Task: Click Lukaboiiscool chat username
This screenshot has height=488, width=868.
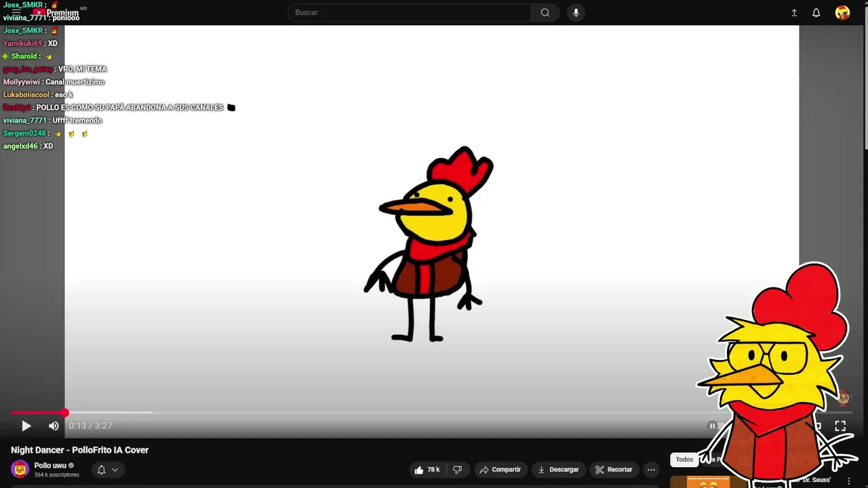Action: tap(26, 95)
